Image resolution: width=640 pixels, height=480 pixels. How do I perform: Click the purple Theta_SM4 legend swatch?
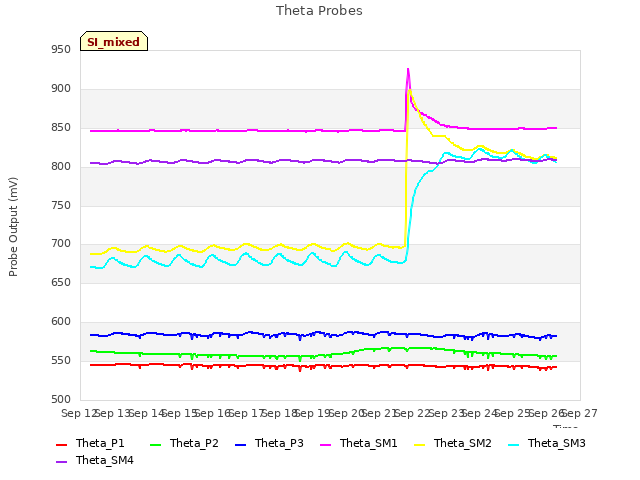click(62, 462)
